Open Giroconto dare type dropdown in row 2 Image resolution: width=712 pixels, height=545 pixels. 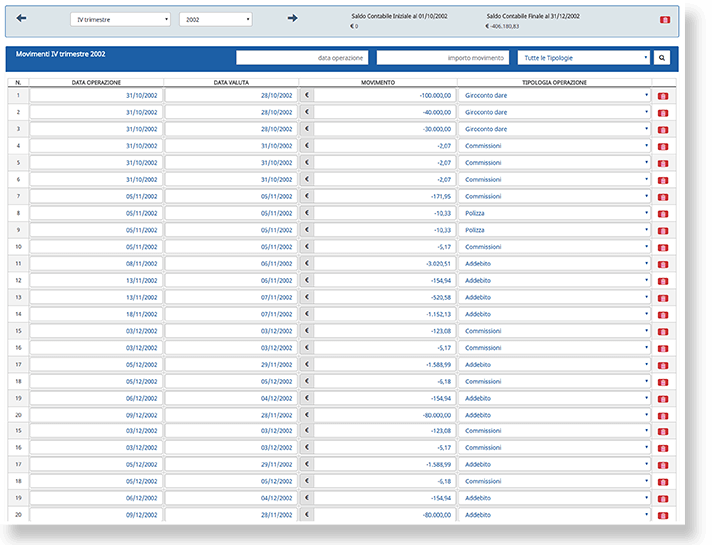pos(554,112)
